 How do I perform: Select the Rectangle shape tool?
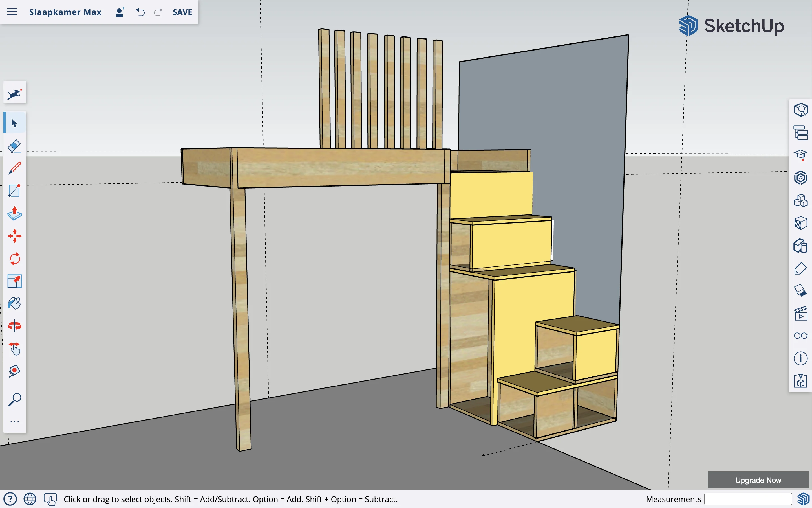[x=14, y=191]
